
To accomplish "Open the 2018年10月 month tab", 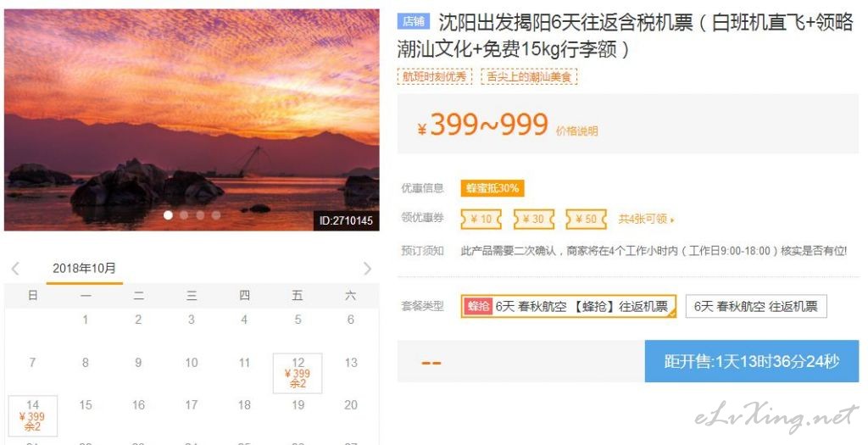I will point(84,269).
